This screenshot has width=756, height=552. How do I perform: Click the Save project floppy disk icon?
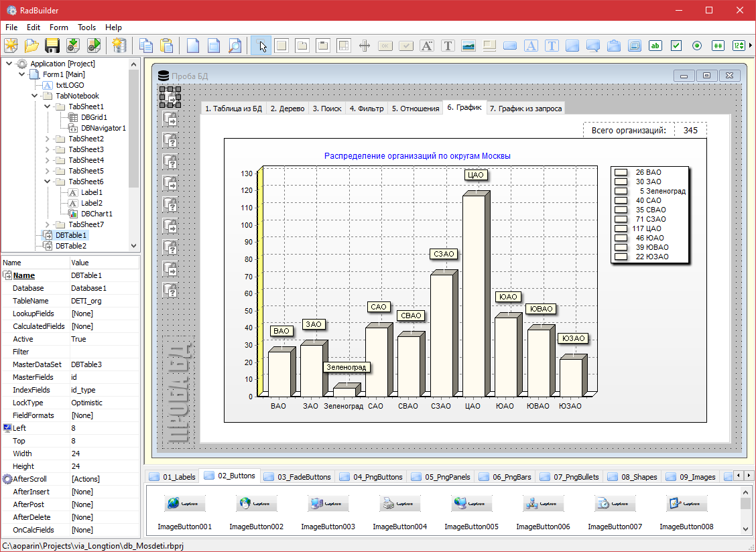coord(52,46)
